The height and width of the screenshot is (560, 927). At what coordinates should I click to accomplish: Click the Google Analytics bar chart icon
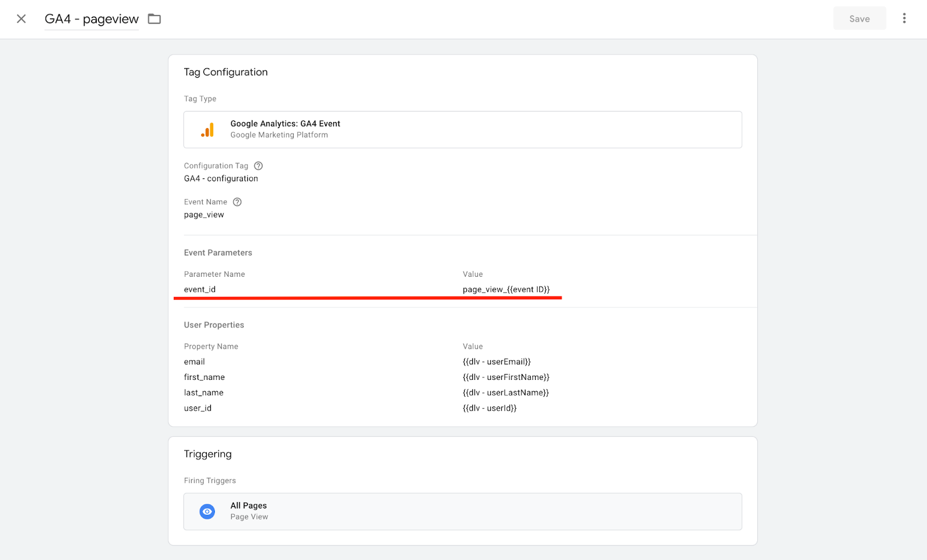coord(207,130)
